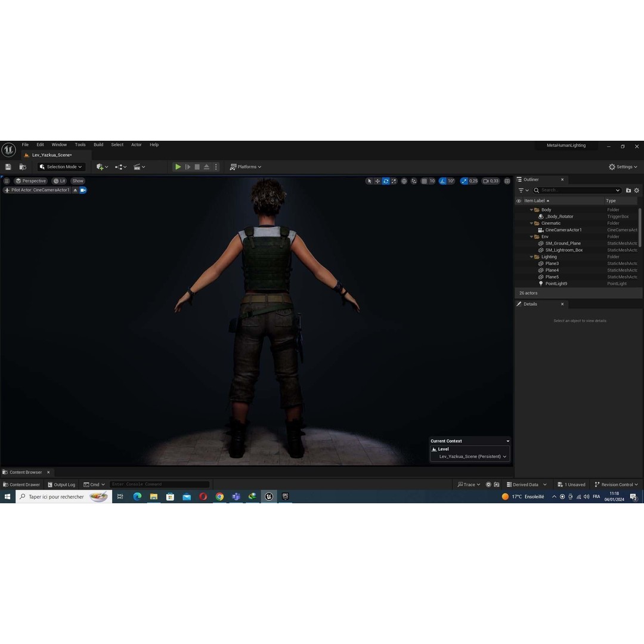Focus the Outliner search field
Screen dimensions: 644x644
(x=577, y=190)
